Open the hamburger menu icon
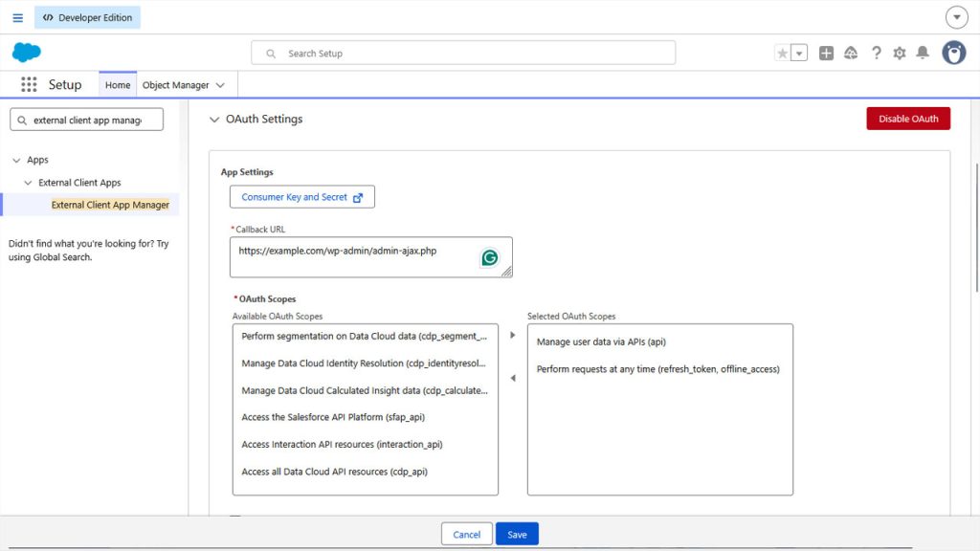Screen dimensions: 980x551 (x=17, y=17)
